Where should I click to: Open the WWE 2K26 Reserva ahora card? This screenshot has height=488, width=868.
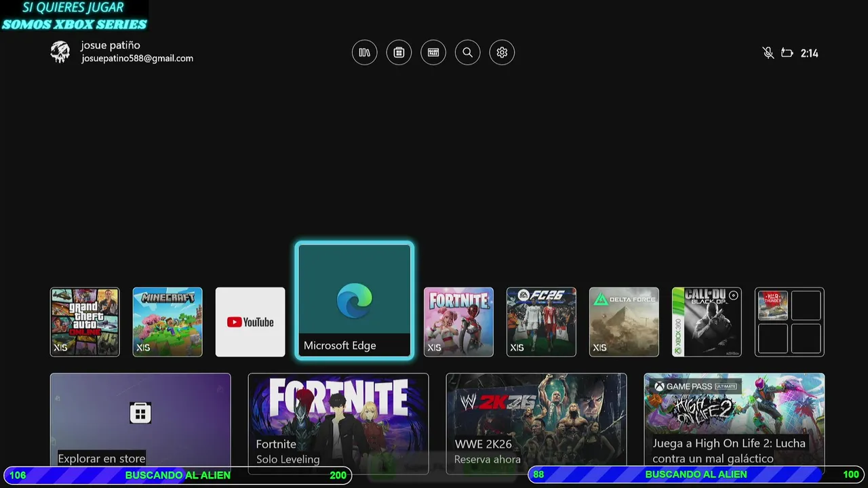click(536, 424)
